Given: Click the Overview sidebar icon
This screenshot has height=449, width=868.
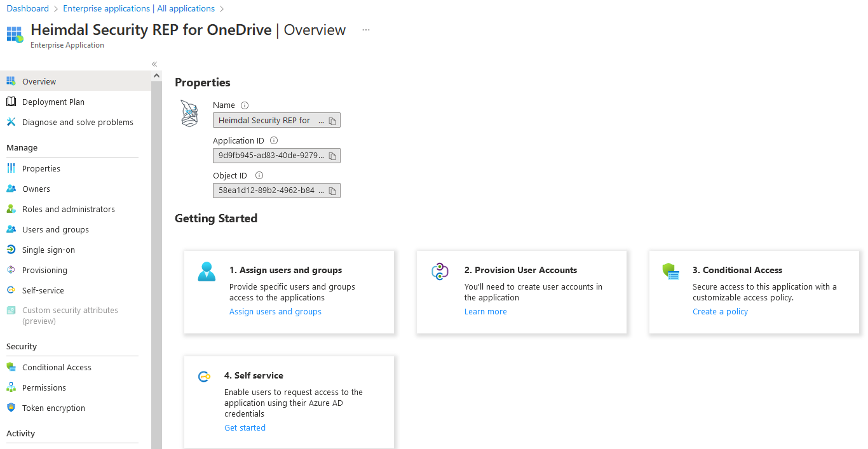Looking at the screenshot, I should tap(11, 81).
